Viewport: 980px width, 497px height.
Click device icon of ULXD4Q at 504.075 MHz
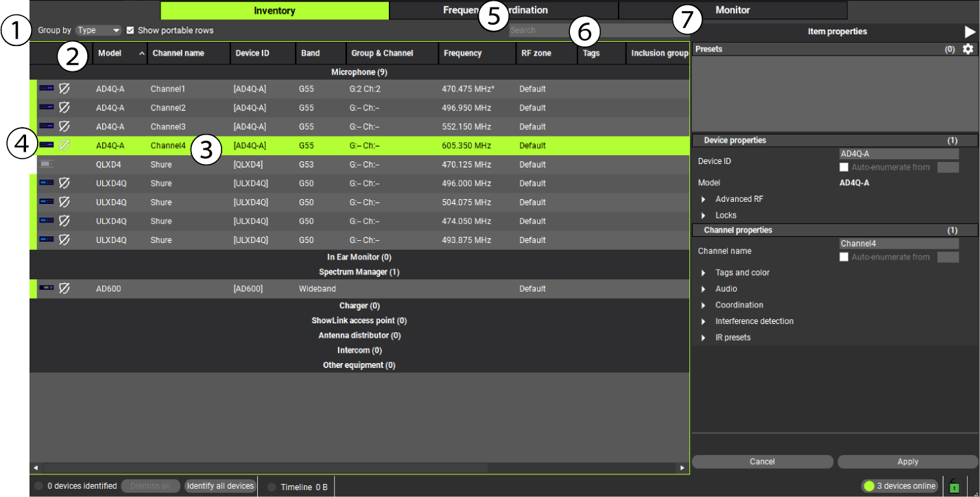(x=46, y=202)
